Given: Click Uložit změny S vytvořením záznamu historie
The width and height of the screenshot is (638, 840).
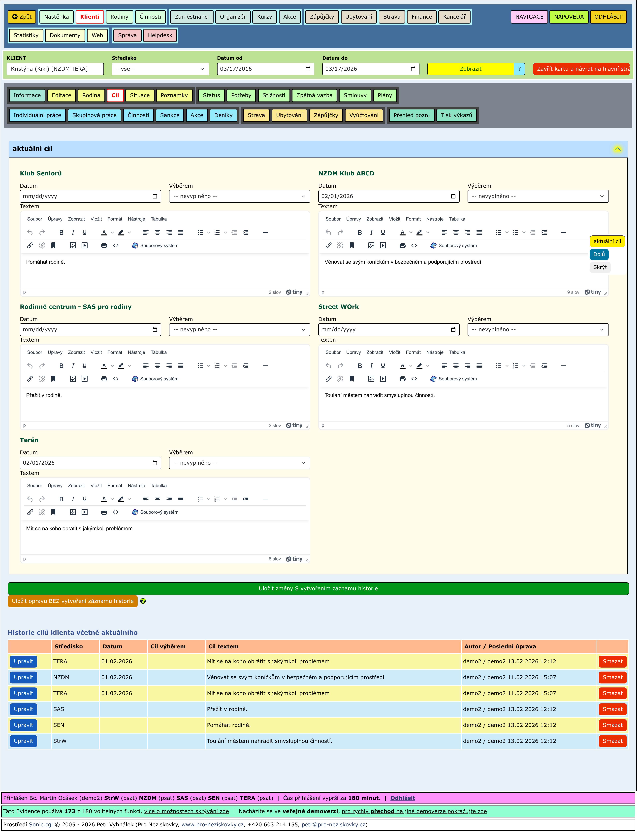Looking at the screenshot, I should [318, 589].
